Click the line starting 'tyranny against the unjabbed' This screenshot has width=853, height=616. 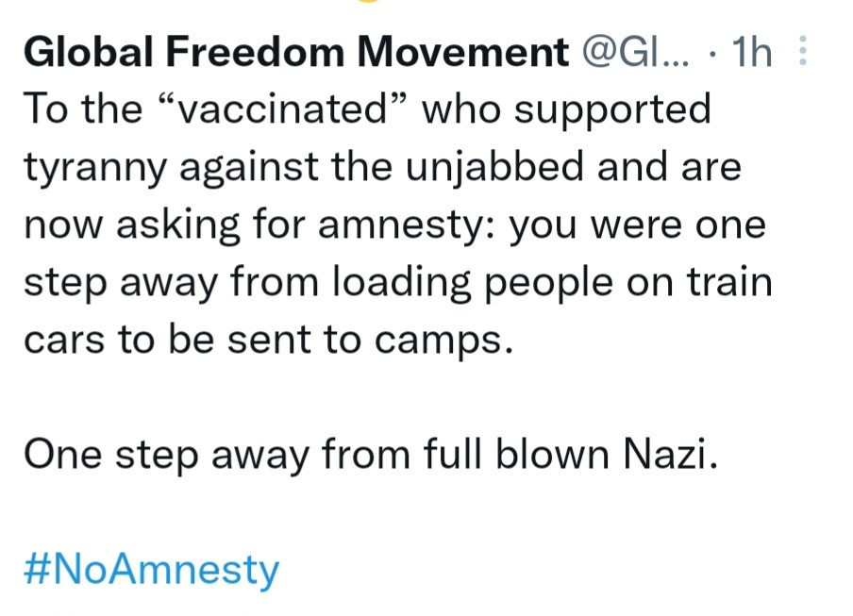(381, 168)
